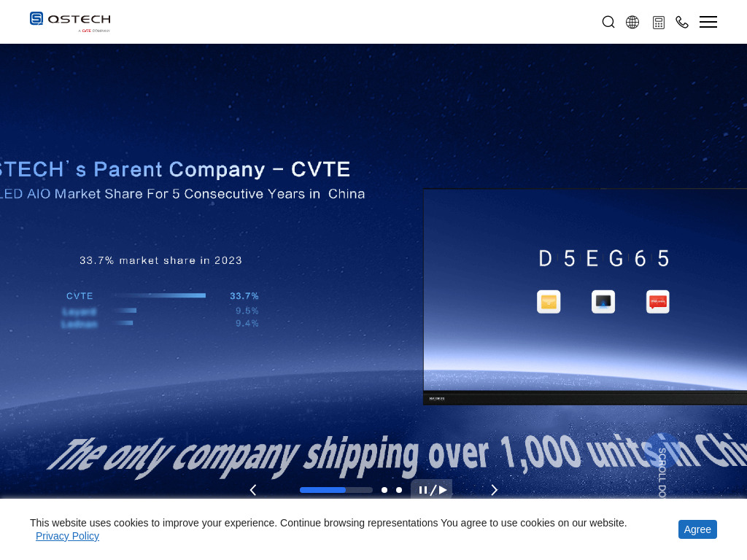747x560 pixels.
Task: Go to next carousel slide arrow
Action: (494, 490)
